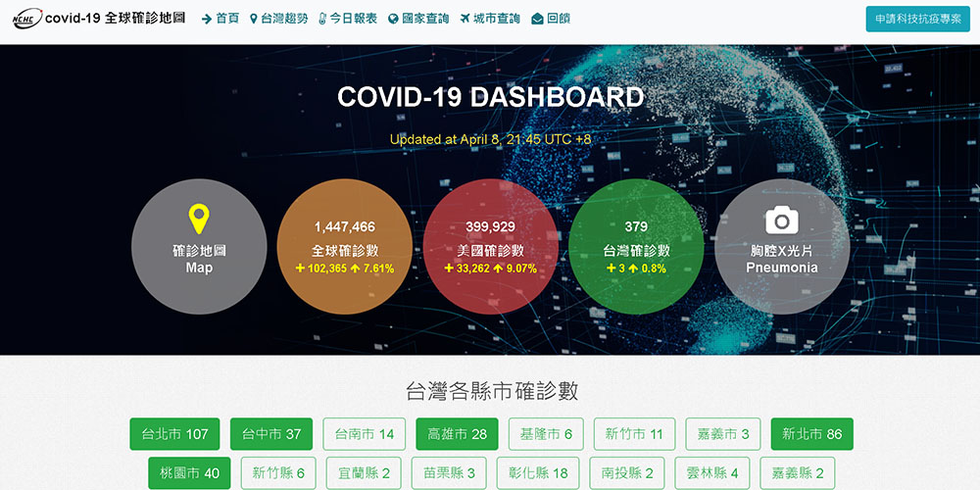Select the 高雄市 28 tag

pos(457,434)
